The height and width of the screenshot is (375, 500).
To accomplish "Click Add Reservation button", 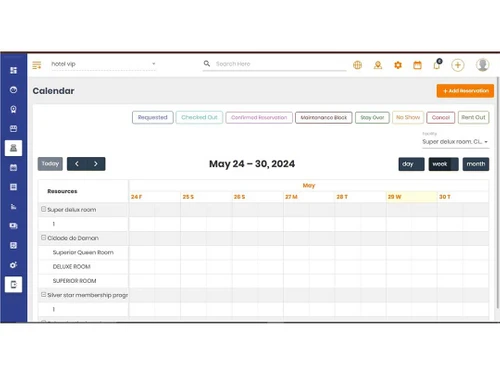I will coord(465,91).
